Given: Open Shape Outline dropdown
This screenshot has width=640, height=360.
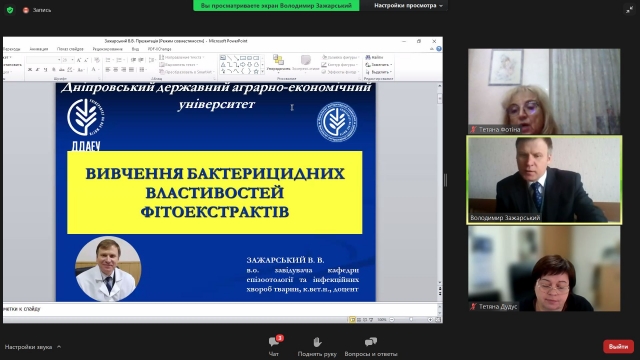Looking at the screenshot, I should pyautogui.click(x=339, y=64).
